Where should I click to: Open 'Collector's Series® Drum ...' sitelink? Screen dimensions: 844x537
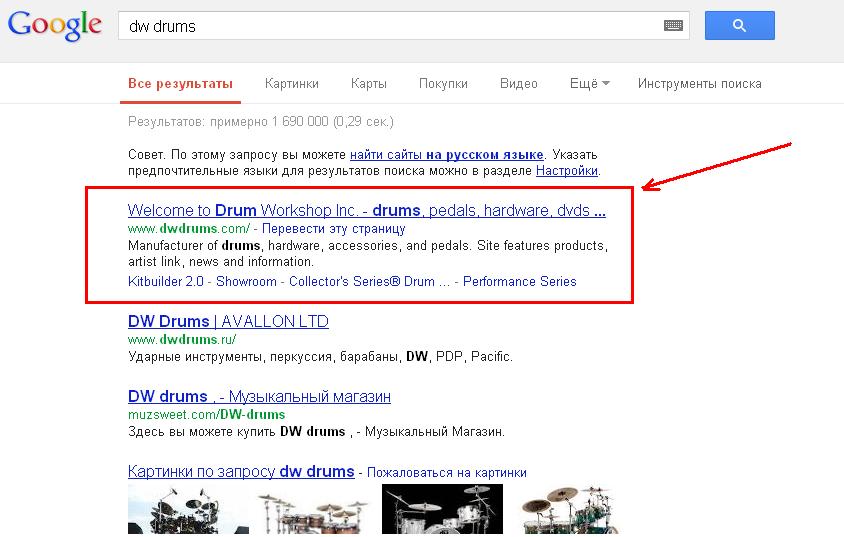pyautogui.click(x=369, y=281)
